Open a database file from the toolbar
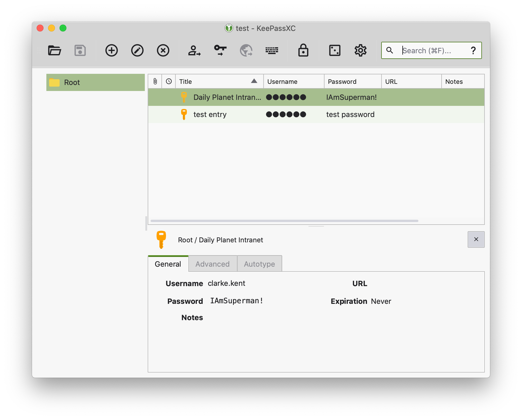The image size is (522, 420). (54, 50)
